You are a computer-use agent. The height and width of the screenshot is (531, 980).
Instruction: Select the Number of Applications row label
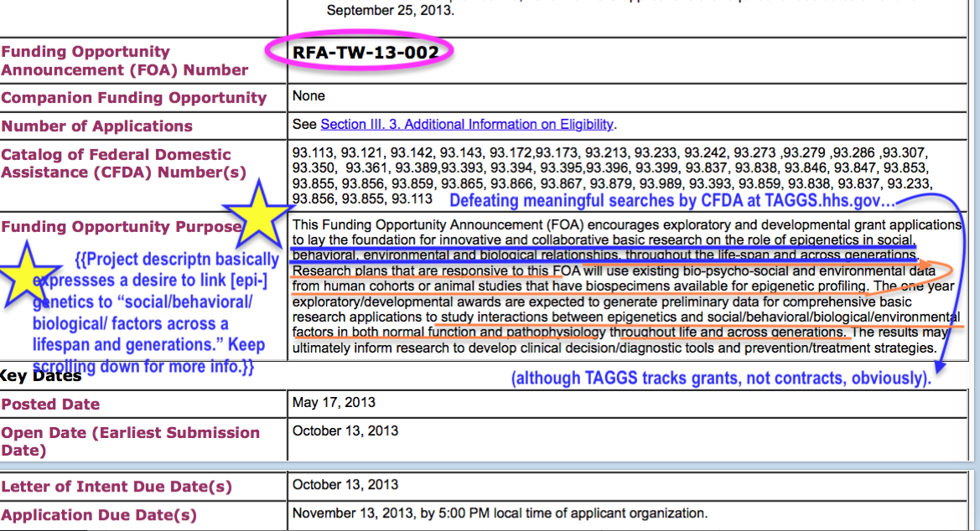click(96, 126)
